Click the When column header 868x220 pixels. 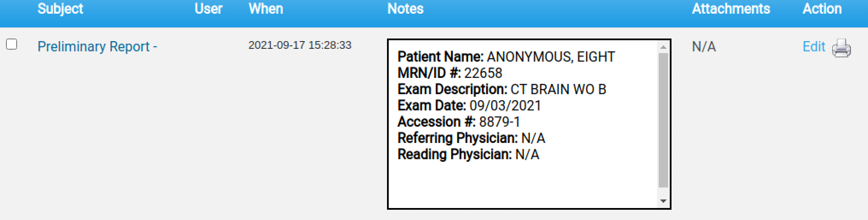point(266,9)
